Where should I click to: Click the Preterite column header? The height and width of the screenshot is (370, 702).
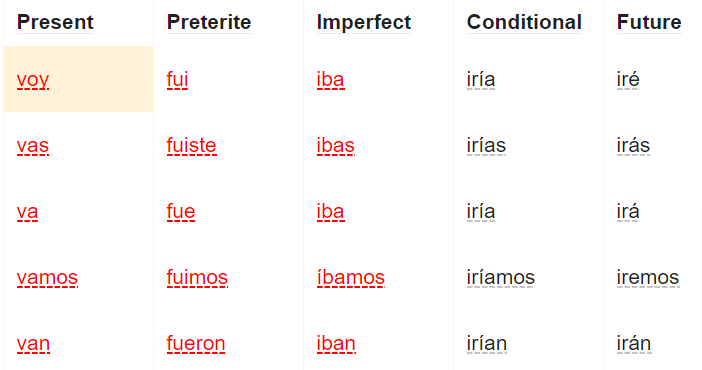(x=209, y=22)
